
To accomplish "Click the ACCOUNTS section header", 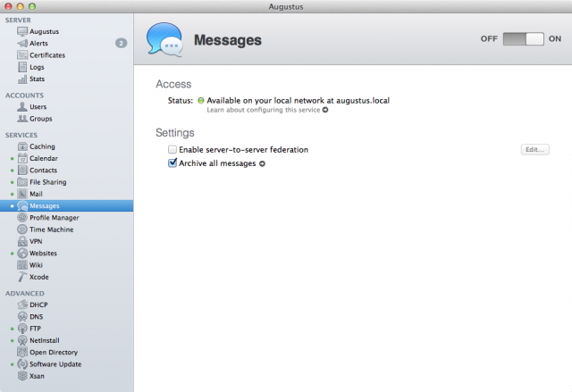I will 24,96.
